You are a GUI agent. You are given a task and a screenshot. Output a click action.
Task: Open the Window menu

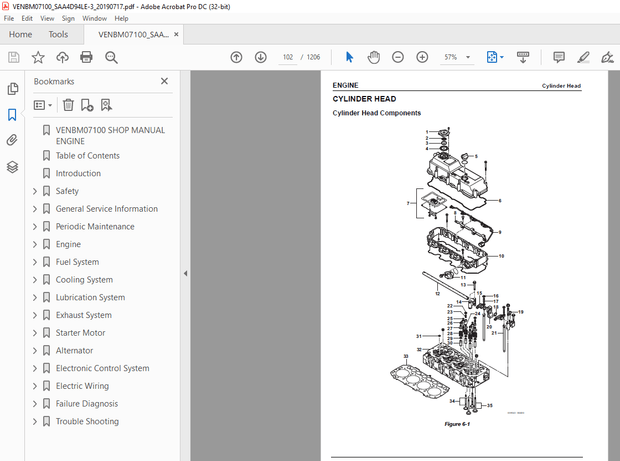[x=95, y=18]
